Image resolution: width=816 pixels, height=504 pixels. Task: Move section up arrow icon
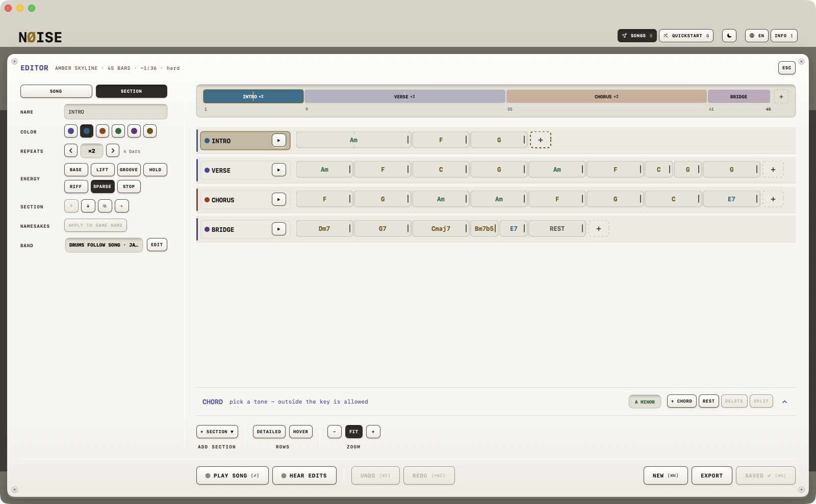pyautogui.click(x=71, y=206)
